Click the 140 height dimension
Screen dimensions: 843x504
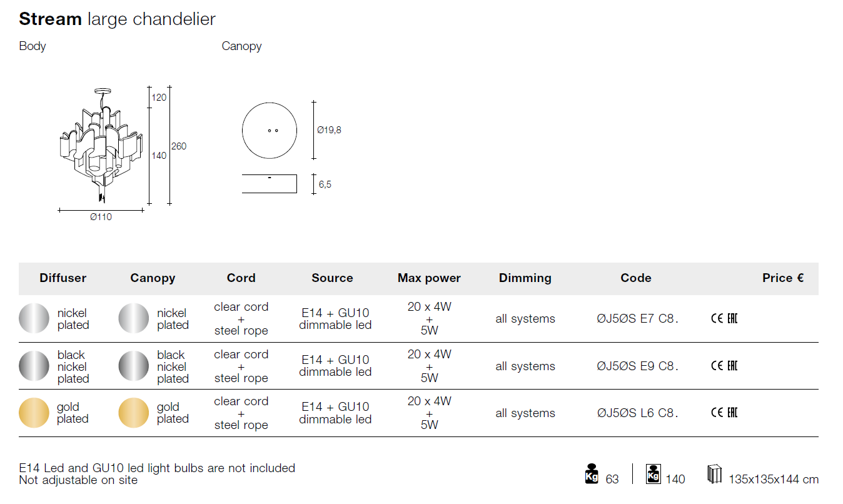[x=159, y=156]
